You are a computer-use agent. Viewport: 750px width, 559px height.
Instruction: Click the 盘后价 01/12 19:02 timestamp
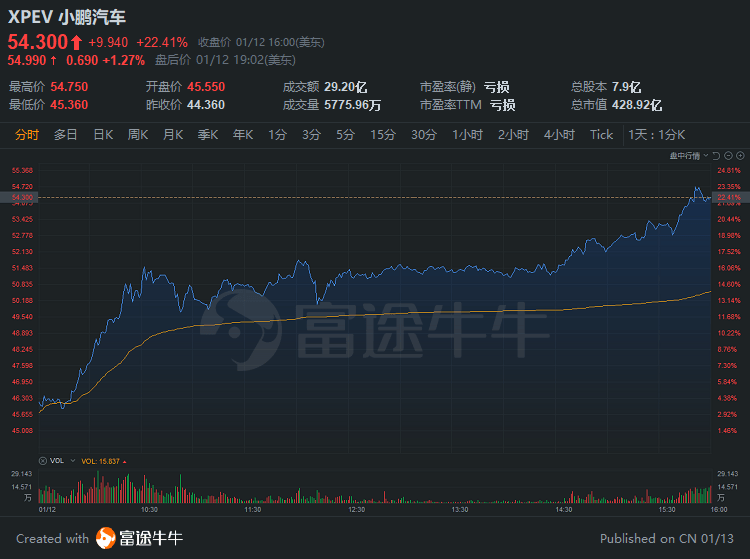[225, 60]
